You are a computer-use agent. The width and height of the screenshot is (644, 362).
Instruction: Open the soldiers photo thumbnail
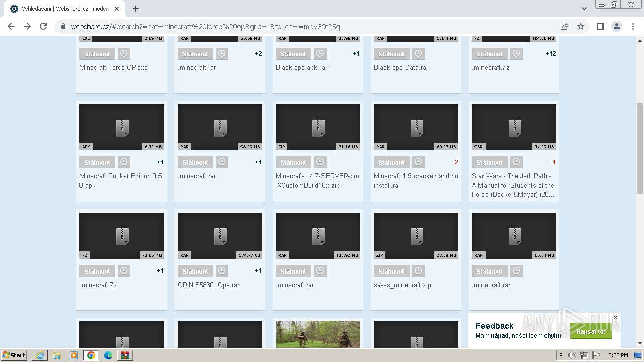(x=318, y=334)
